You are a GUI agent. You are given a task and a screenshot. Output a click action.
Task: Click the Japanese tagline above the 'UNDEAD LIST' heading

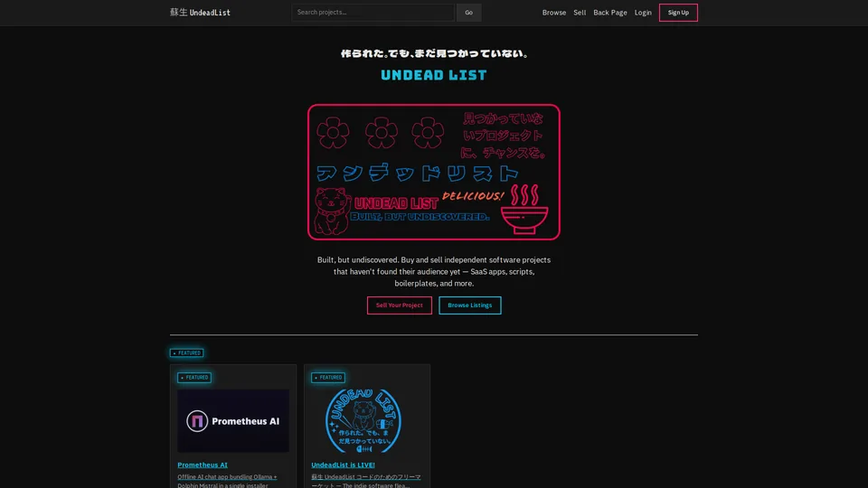click(x=434, y=53)
